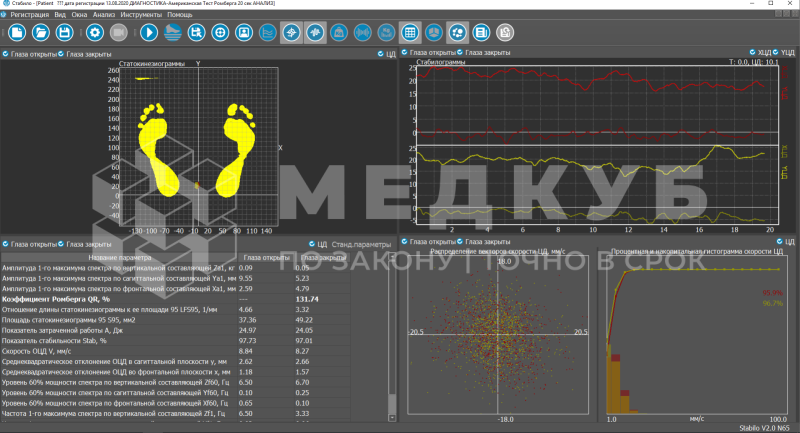Click the crosshair target toolbar icon
The height and width of the screenshot is (433, 800).
(220, 33)
